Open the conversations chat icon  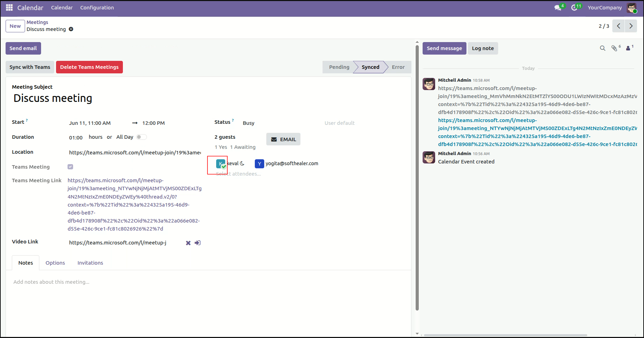[558, 8]
